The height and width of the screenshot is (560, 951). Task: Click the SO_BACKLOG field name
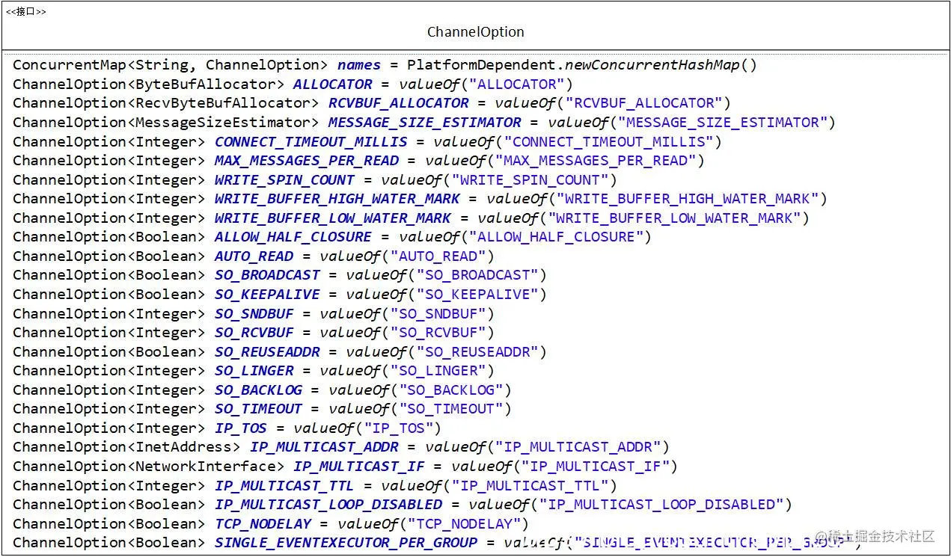[258, 390]
